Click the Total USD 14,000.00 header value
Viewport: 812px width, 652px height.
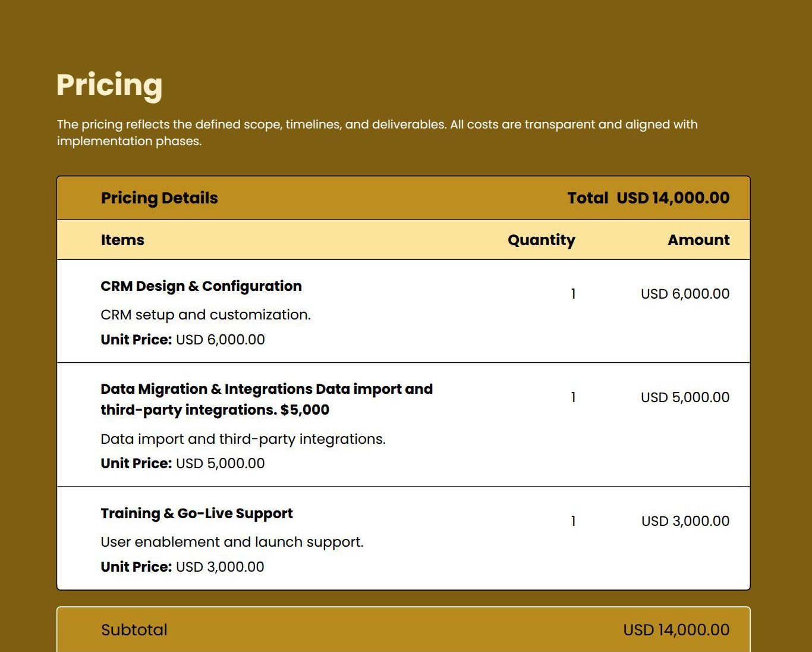click(648, 198)
